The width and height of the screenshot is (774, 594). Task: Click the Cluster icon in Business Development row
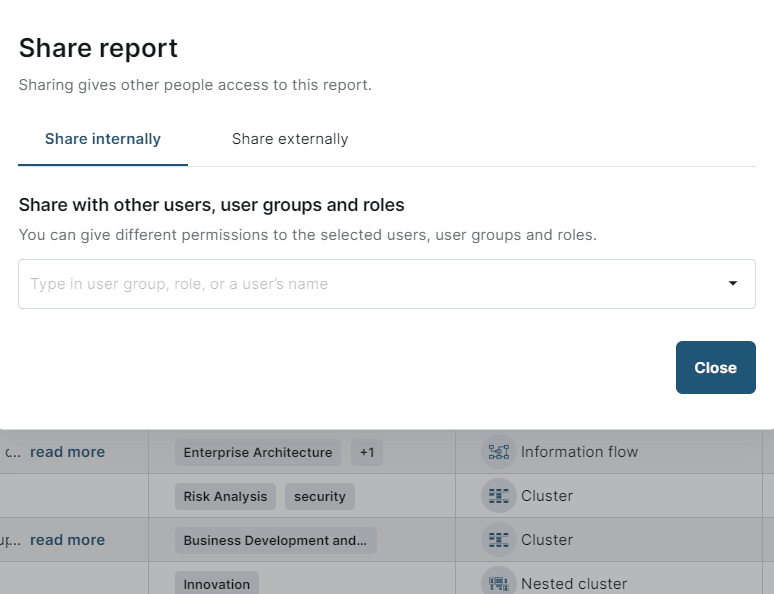coord(498,540)
